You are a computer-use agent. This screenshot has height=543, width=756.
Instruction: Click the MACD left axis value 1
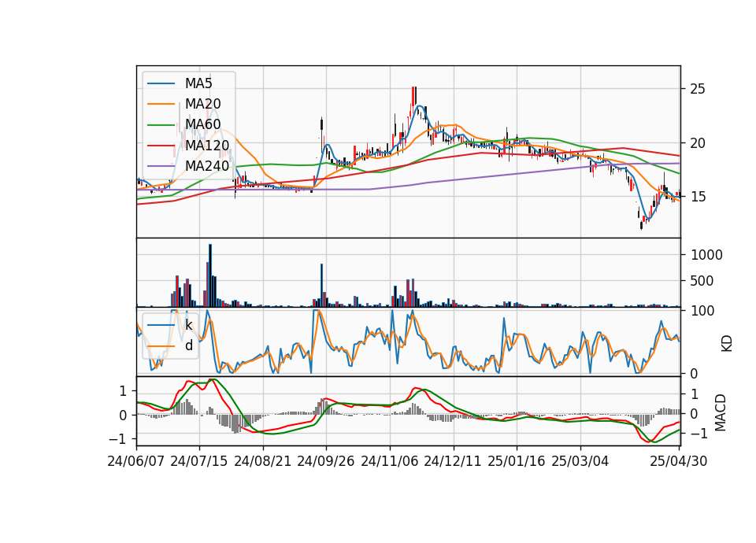point(123,391)
